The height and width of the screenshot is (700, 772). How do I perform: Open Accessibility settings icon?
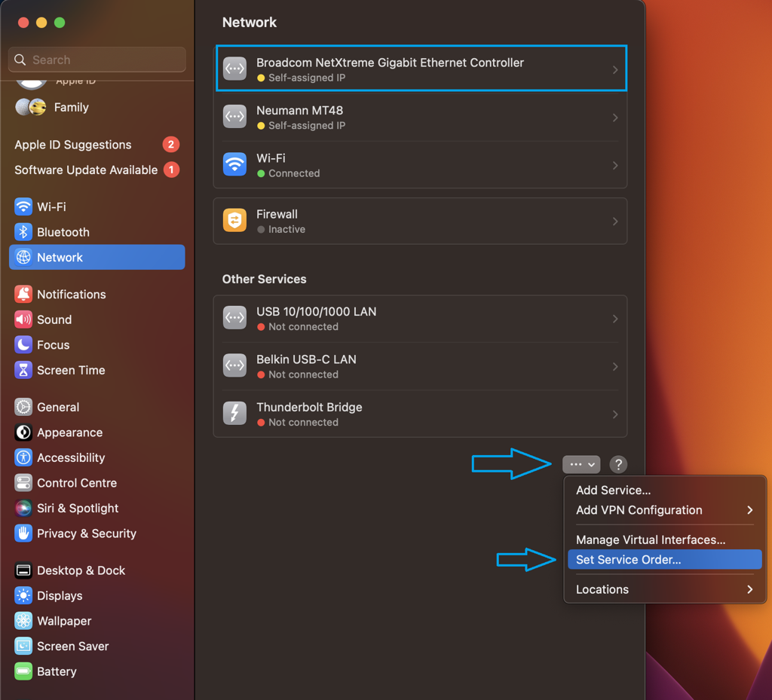[x=23, y=457]
